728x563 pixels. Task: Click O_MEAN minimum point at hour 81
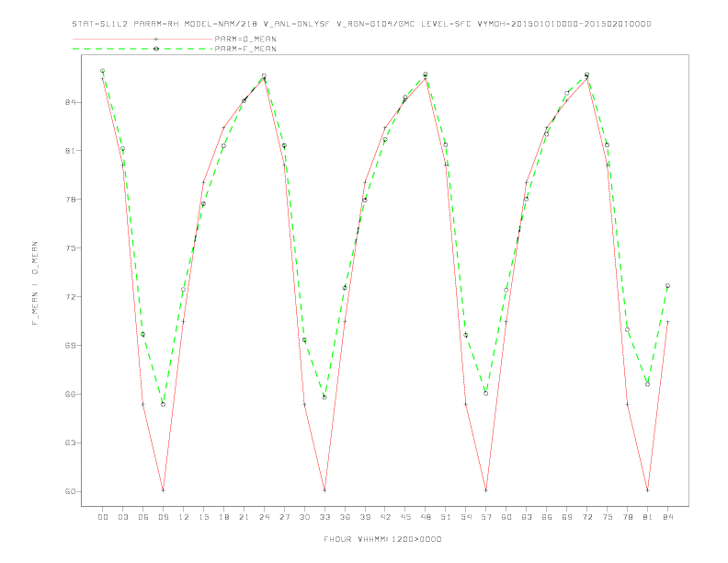648,490
